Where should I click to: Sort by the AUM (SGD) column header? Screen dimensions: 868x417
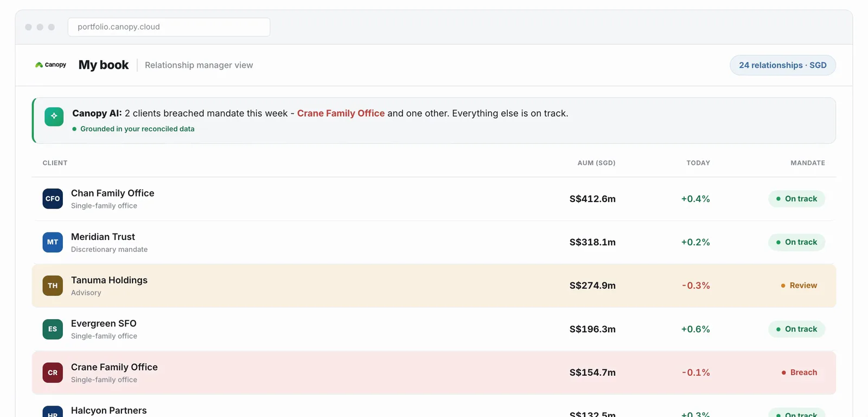pyautogui.click(x=596, y=163)
